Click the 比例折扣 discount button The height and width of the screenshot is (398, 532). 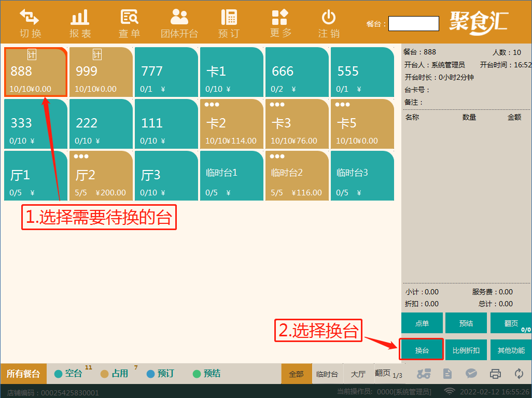click(466, 350)
